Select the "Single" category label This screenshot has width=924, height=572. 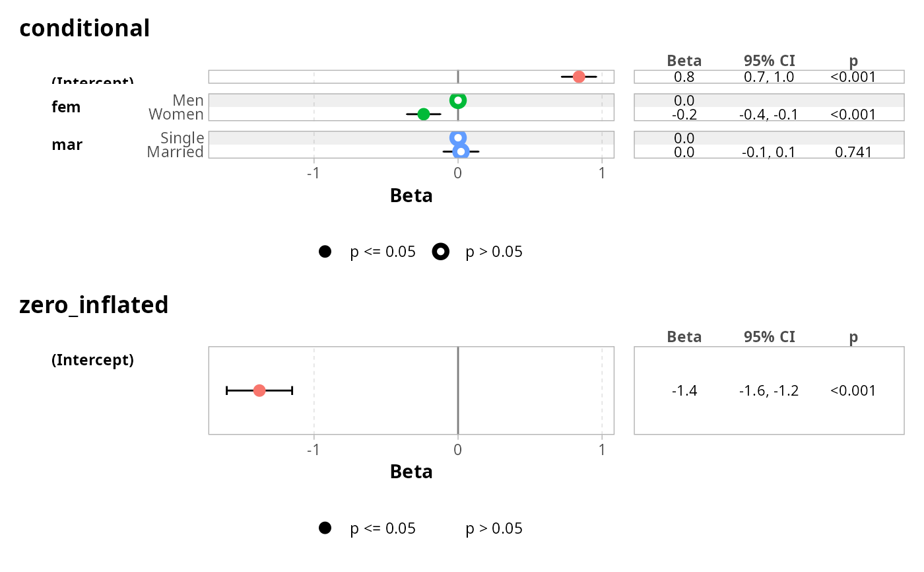[x=182, y=138]
